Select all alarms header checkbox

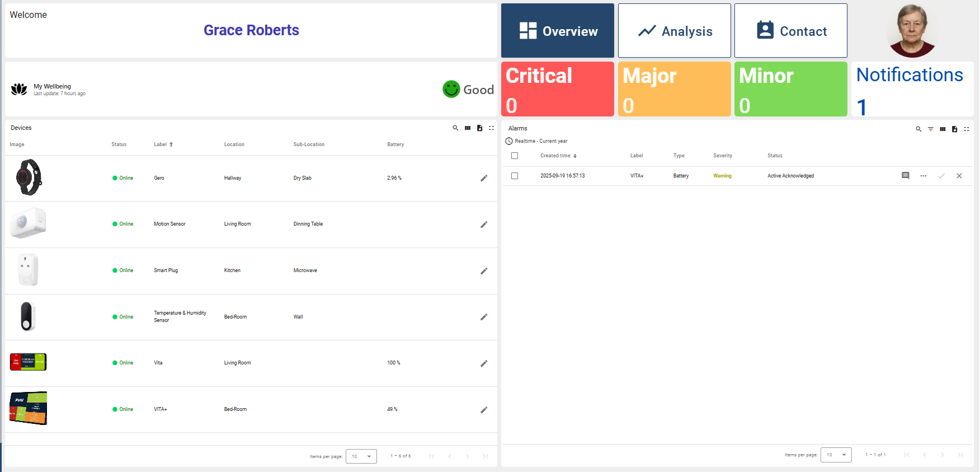[x=515, y=156]
